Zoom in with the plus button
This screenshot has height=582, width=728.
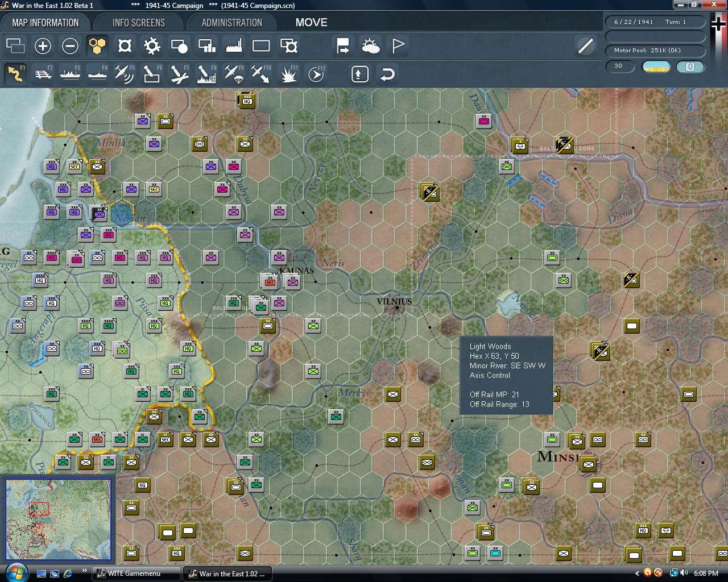[x=43, y=45]
